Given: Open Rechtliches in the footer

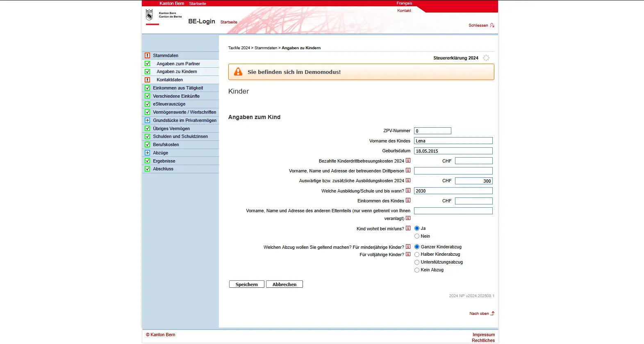Looking at the screenshot, I should (x=483, y=340).
